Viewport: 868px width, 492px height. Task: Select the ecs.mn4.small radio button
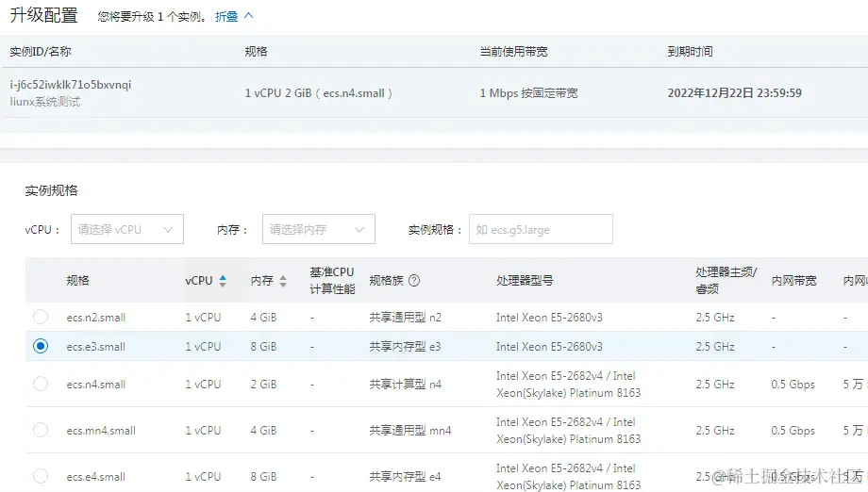pos(41,430)
